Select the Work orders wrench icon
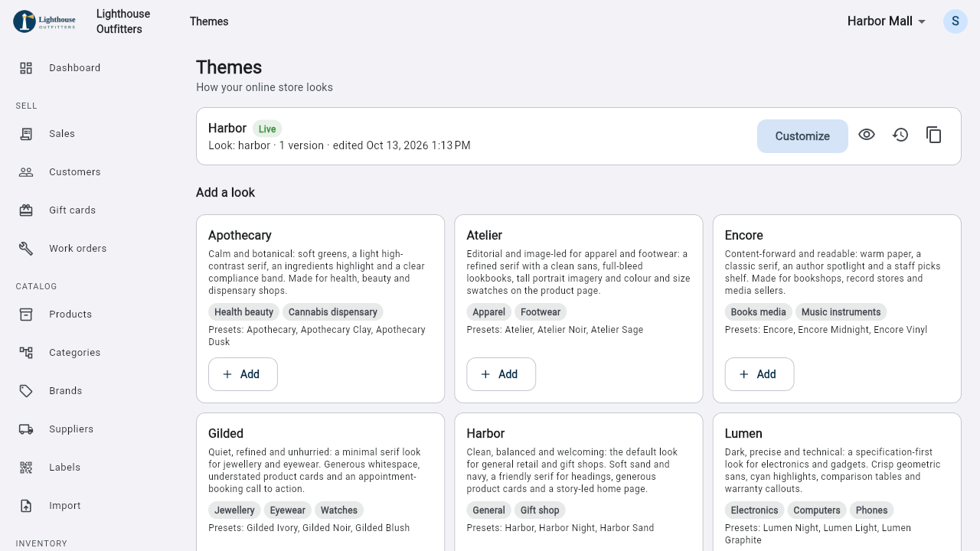The height and width of the screenshot is (551, 980). click(x=26, y=249)
